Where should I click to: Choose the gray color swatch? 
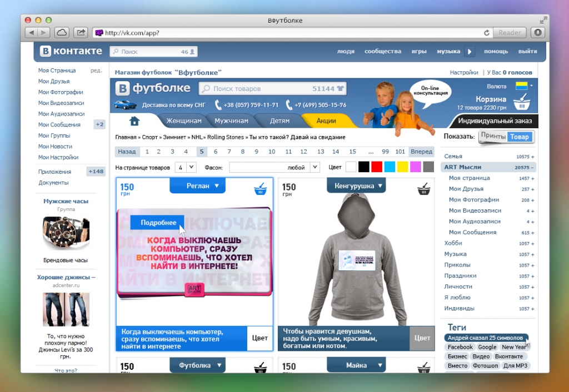coord(428,167)
